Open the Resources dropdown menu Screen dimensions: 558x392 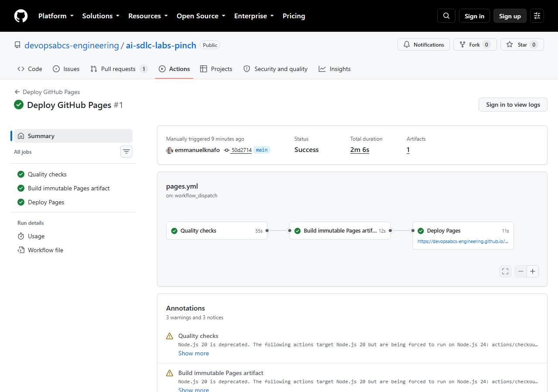pyautogui.click(x=148, y=16)
